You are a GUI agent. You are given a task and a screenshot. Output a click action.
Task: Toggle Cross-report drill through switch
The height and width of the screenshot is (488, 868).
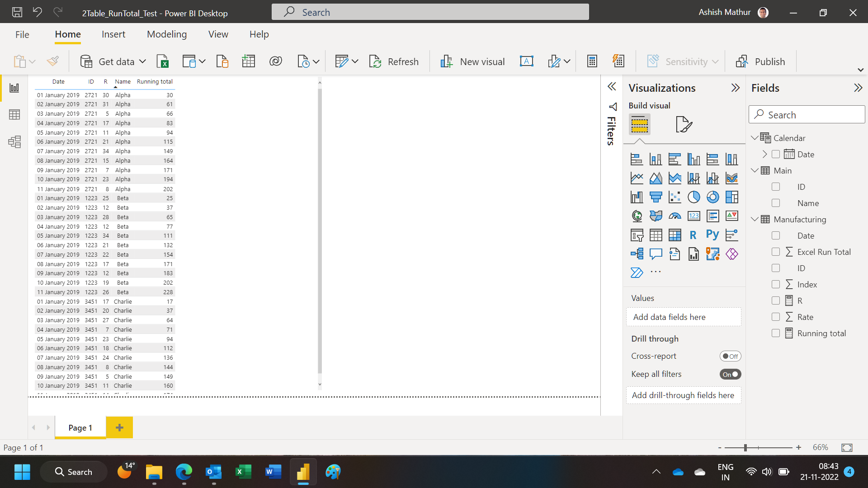(x=730, y=356)
